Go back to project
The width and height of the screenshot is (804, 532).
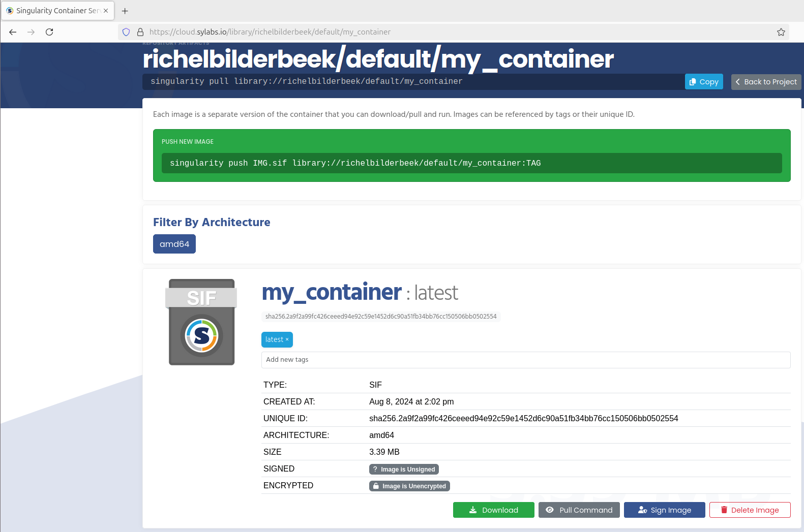click(765, 82)
